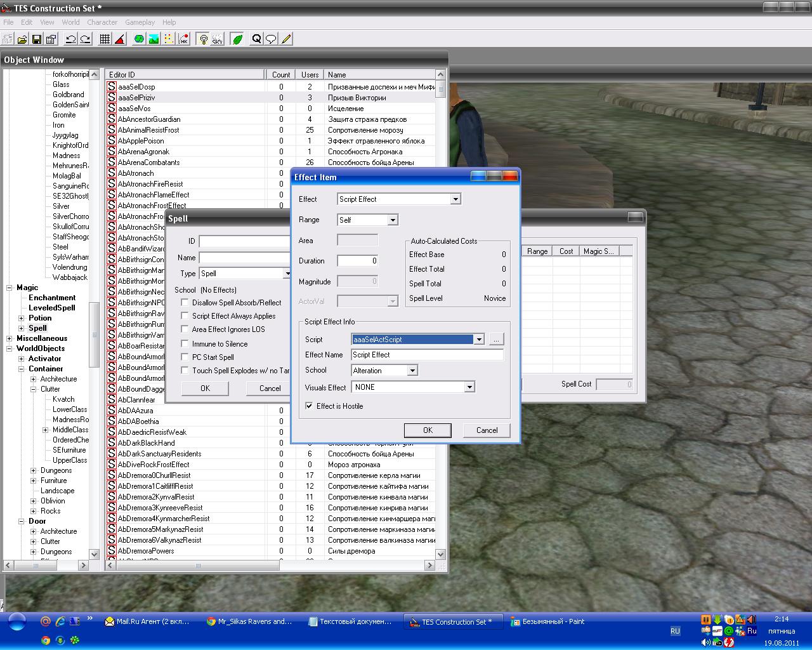The image size is (812, 650).
Task: Open the World menu
Action: tap(70, 22)
